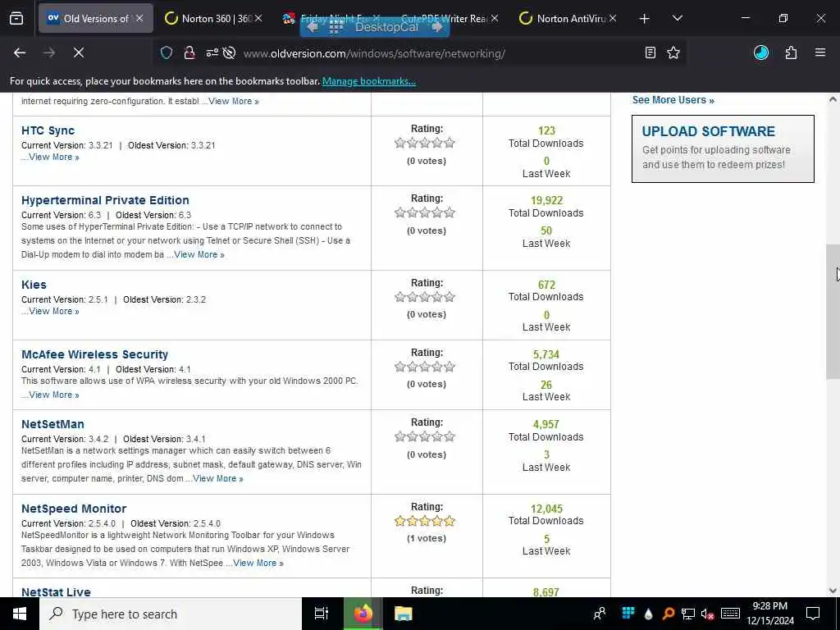Click the Manage bookmarks link
This screenshot has width=840, height=630.
(x=368, y=81)
